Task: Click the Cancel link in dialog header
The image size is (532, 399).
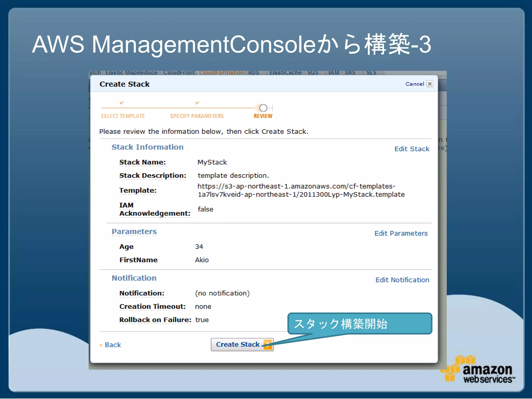Action: [x=415, y=84]
